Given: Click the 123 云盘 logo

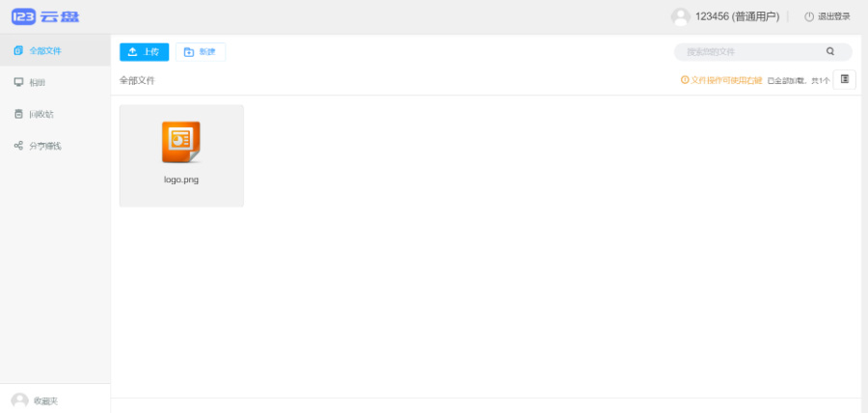Looking at the screenshot, I should 44,15.
